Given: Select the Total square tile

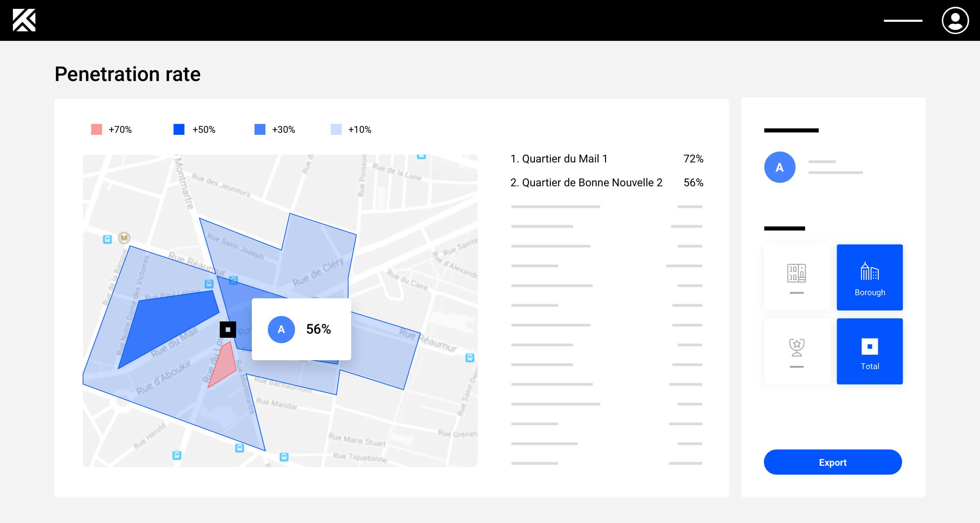Looking at the screenshot, I should 869,351.
